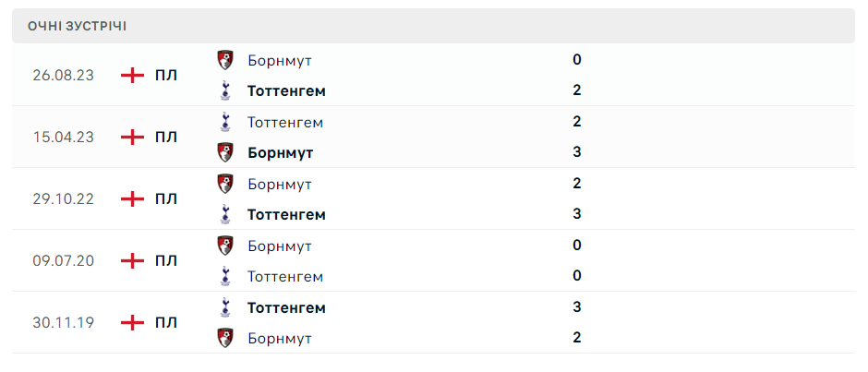Click Tottenham crest in 29.10.22 match

(x=224, y=214)
